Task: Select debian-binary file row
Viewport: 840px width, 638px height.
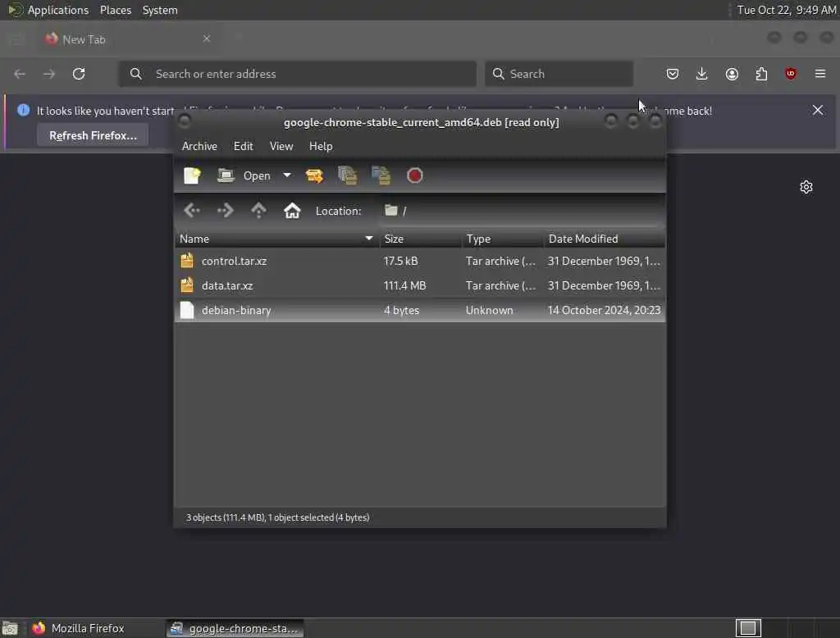Action: coord(420,310)
